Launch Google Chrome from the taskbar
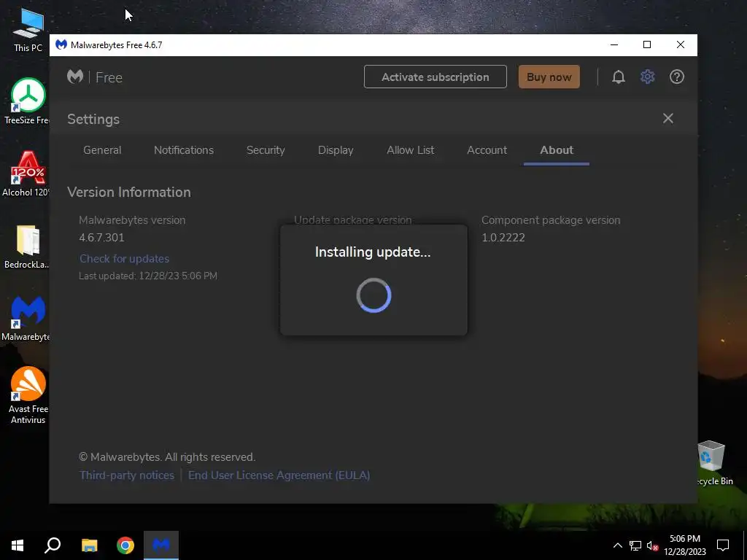 pyautogui.click(x=125, y=545)
